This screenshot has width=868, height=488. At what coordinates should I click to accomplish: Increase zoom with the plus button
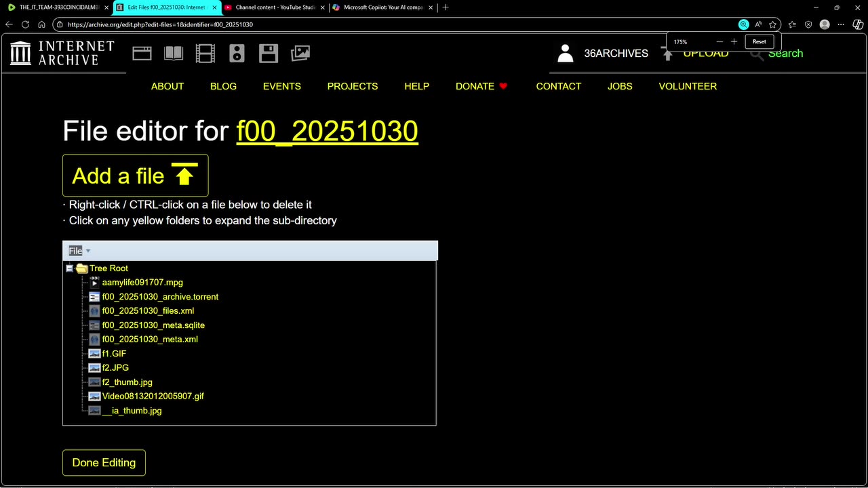click(734, 41)
